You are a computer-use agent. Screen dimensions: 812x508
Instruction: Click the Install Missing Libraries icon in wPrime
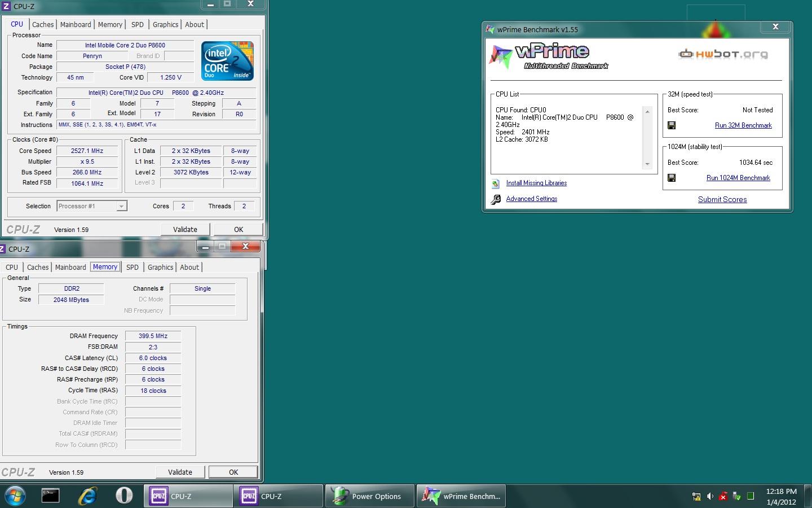tap(496, 183)
